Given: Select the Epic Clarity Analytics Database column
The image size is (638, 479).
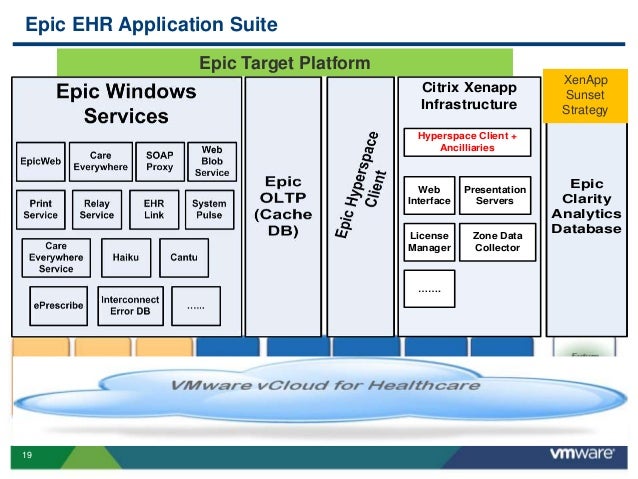Looking at the screenshot, I should [586, 230].
